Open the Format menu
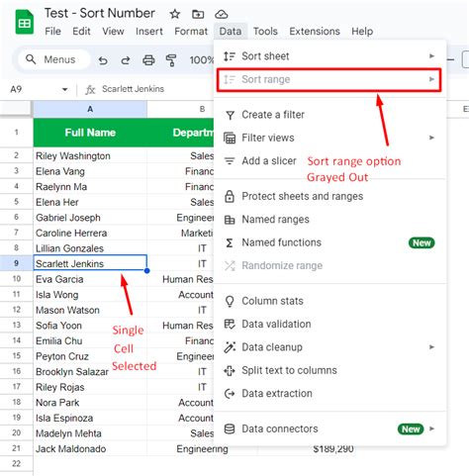469x476 pixels. pos(191,32)
